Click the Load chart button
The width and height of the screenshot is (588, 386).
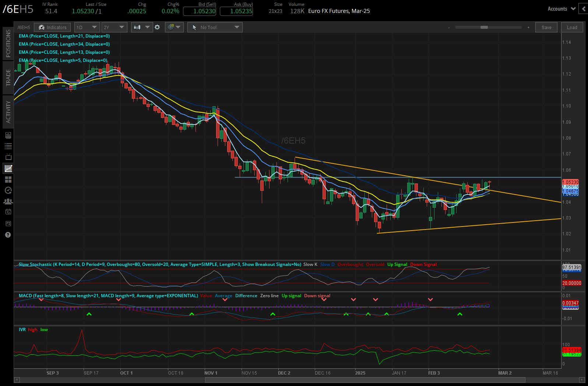click(x=572, y=27)
